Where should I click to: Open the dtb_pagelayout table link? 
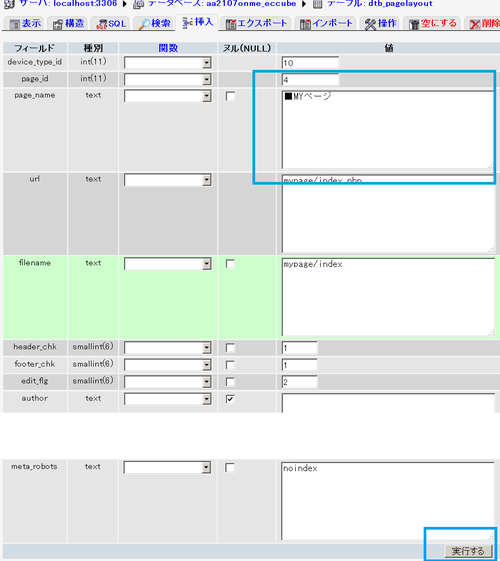(x=400, y=4)
